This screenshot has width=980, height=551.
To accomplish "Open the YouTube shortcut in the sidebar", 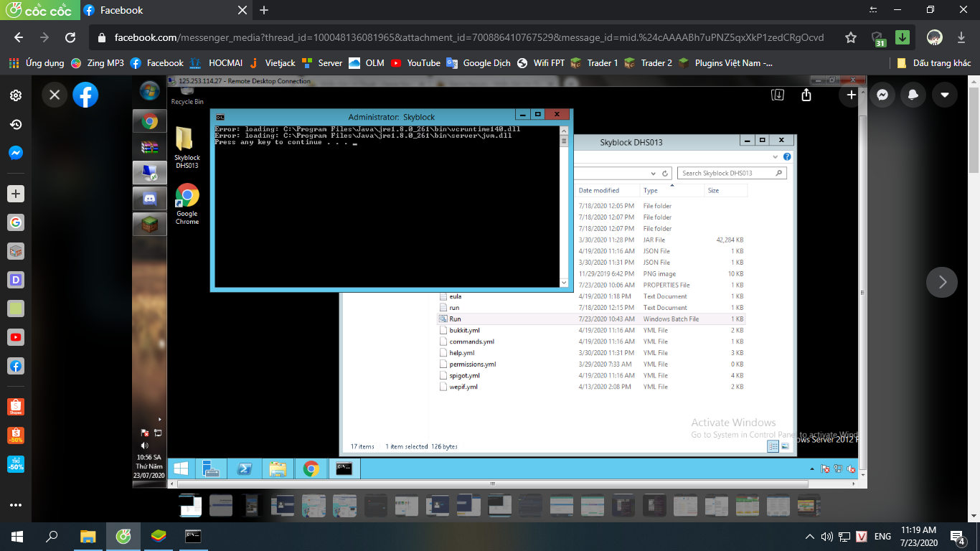I will click(x=16, y=337).
